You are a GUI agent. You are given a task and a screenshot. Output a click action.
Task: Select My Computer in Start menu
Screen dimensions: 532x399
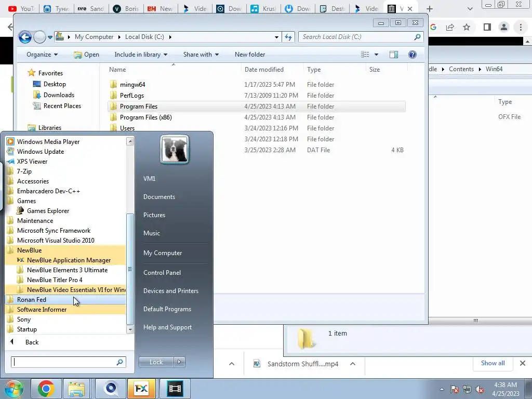point(163,253)
